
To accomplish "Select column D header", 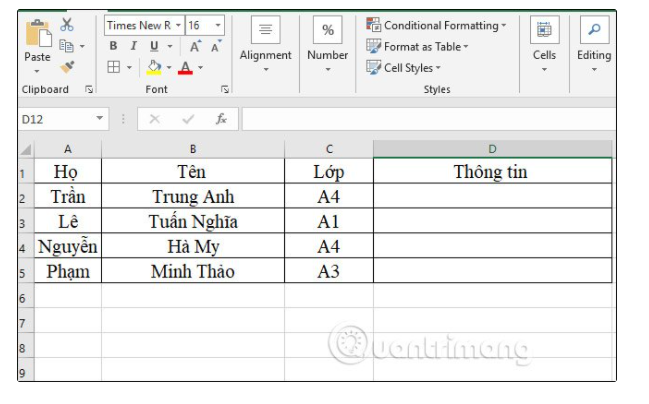I will pyautogui.click(x=493, y=149).
